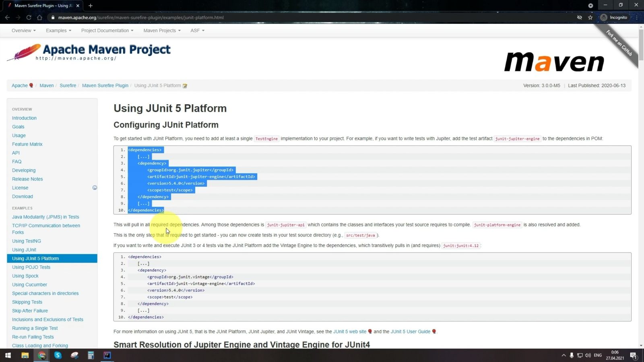Viewport: 644px width, 362px height.
Task: Follow the JUnit 5 web site link
Action: tap(350, 332)
